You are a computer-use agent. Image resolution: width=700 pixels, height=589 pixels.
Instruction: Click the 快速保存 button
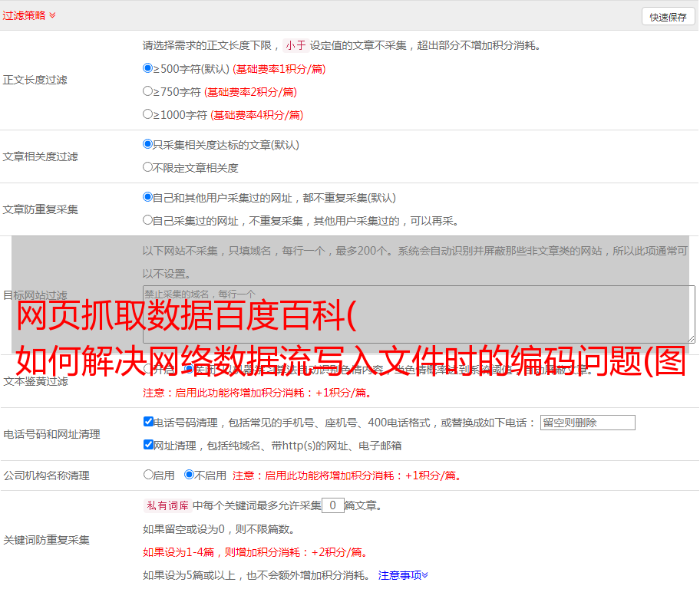tap(668, 17)
